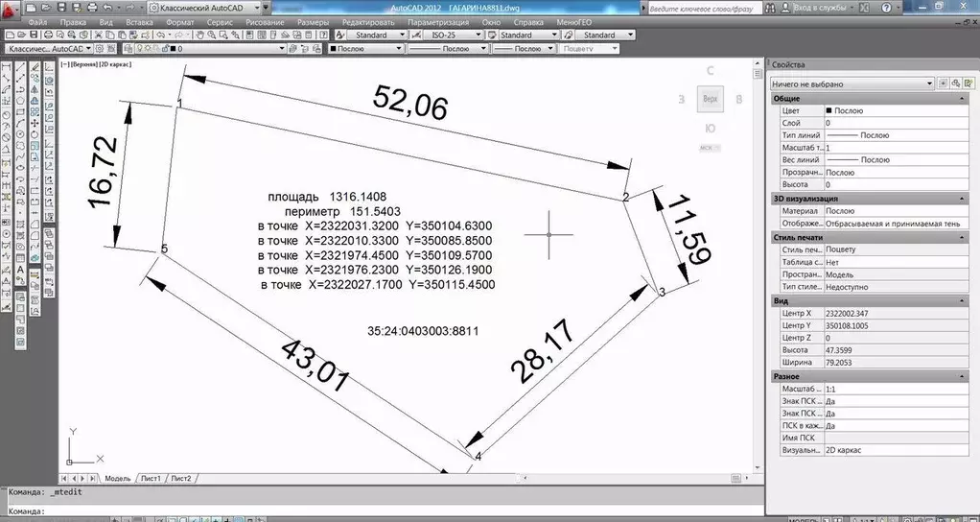980x522 pixels.
Task: Click the Exchange X icon in title bar
Action: [x=864, y=8]
